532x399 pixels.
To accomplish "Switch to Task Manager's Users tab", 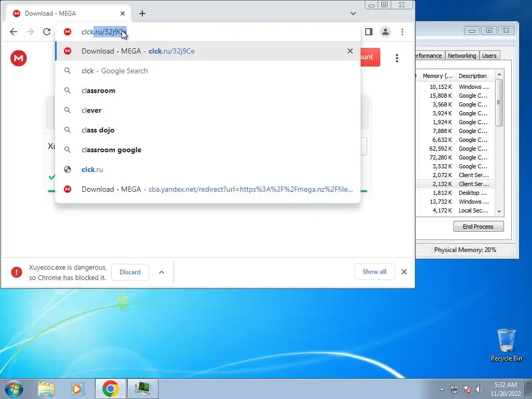I will (489, 56).
